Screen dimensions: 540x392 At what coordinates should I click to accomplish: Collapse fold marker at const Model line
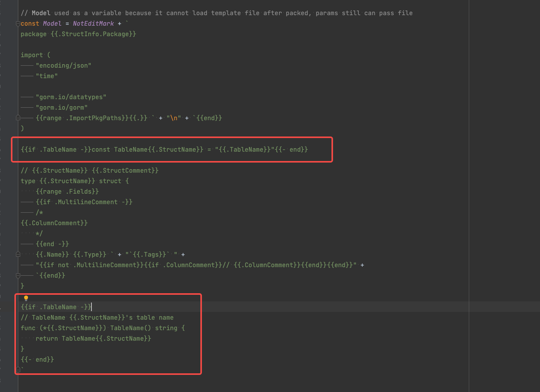point(18,24)
